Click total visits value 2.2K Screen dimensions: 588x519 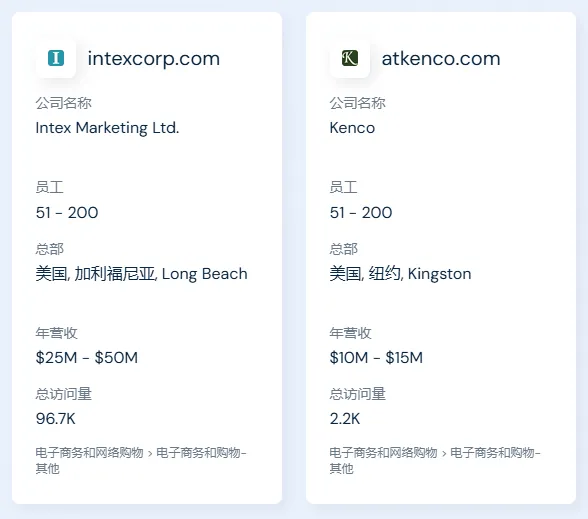point(345,418)
